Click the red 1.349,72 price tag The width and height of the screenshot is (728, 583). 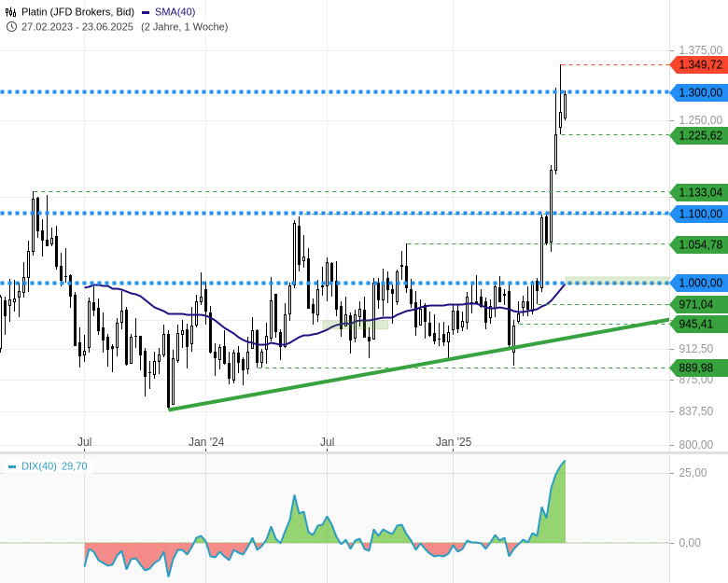(x=699, y=64)
